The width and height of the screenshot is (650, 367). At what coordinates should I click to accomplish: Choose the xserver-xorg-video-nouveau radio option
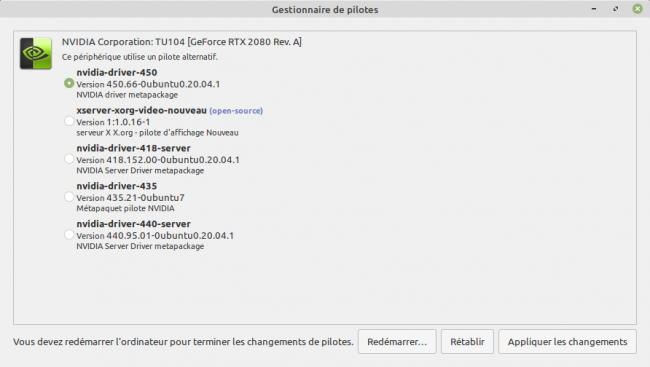[69, 121]
